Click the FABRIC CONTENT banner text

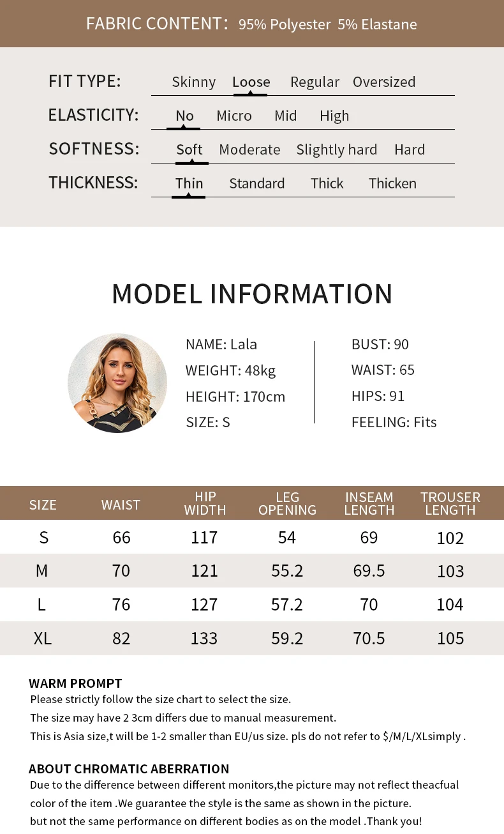[251, 24]
